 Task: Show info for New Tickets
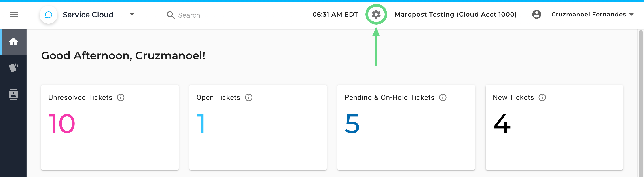pos(542,97)
